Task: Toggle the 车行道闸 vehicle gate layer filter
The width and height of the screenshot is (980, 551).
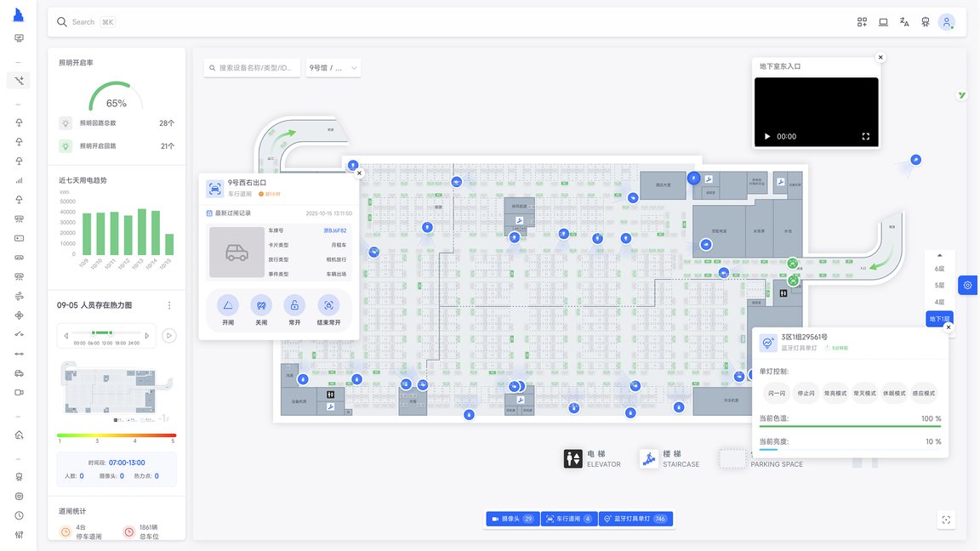Action: click(567, 519)
